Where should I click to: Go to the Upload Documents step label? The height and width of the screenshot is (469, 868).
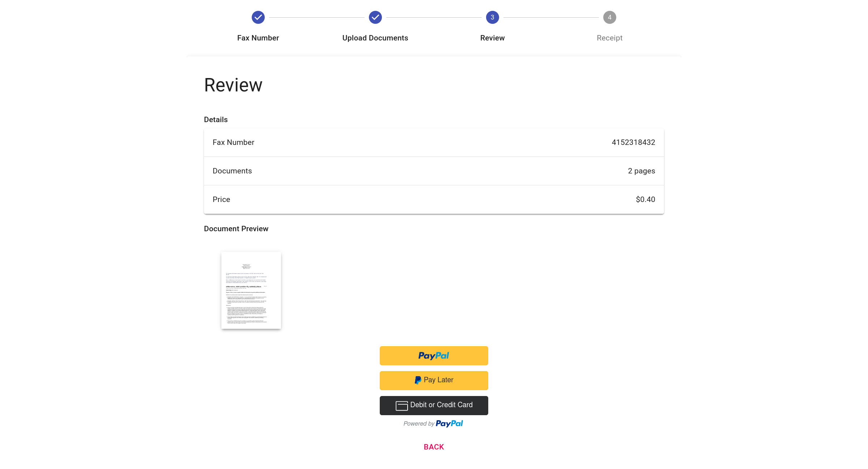click(x=375, y=38)
